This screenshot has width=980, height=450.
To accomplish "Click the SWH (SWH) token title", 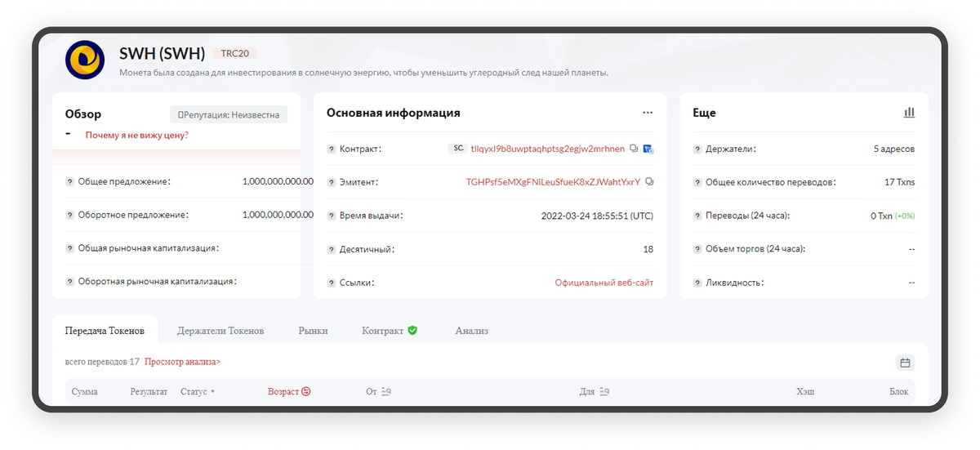I will coord(162,54).
